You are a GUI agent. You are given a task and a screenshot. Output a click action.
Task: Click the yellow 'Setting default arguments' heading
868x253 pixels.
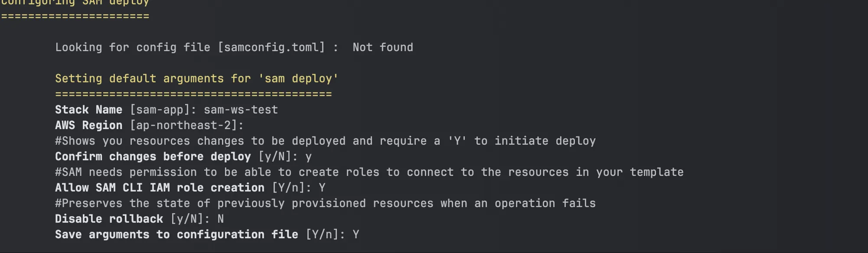196,78
